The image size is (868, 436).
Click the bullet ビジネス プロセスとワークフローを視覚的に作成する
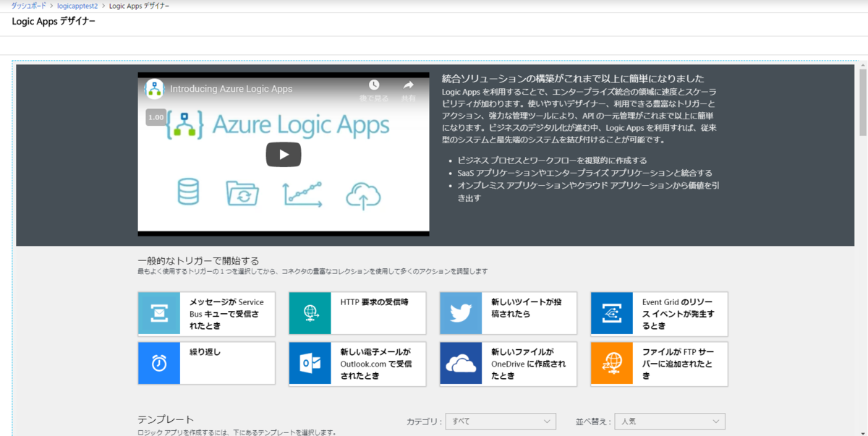[x=552, y=160]
